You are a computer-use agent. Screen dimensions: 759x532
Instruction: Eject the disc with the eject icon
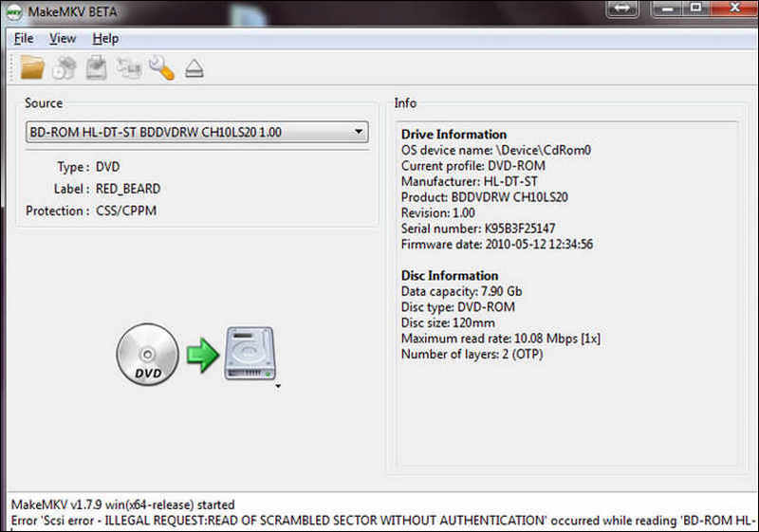[x=194, y=68]
